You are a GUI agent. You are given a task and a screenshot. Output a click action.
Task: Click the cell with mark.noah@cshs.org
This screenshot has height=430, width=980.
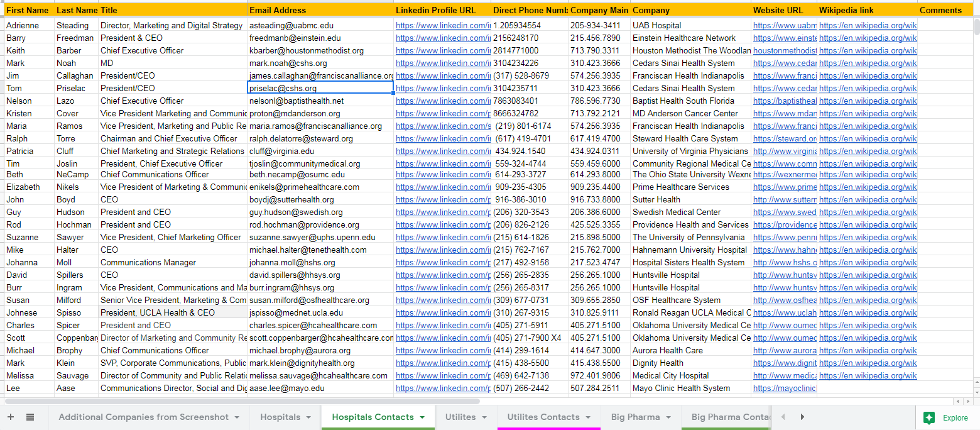coord(320,63)
